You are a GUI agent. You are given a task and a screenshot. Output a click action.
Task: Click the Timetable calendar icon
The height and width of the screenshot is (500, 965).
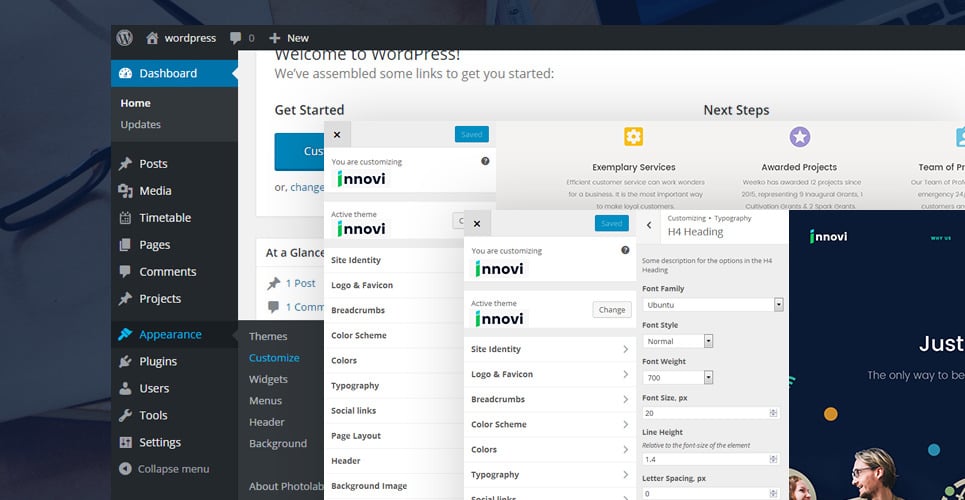tap(125, 218)
